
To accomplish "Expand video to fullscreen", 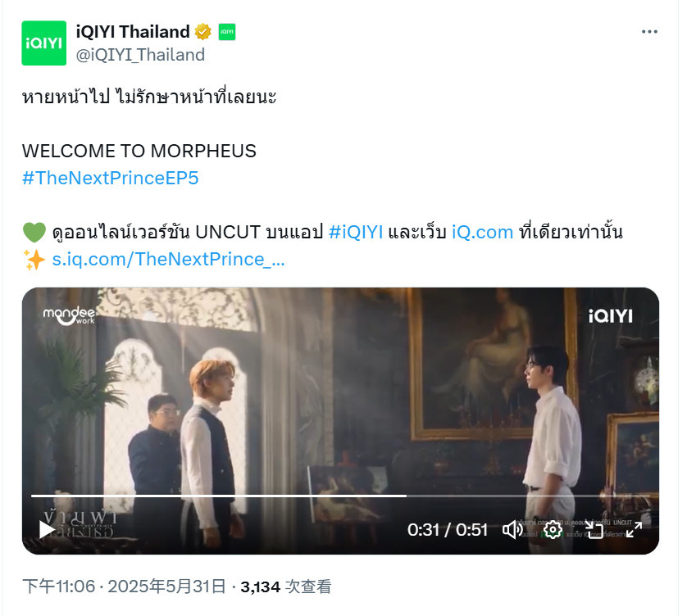I will tap(634, 530).
